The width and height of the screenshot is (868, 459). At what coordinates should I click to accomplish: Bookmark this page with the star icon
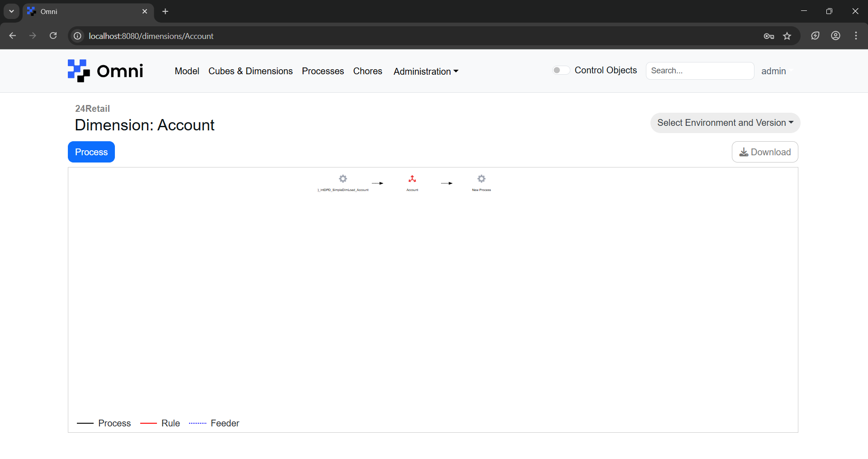click(787, 36)
